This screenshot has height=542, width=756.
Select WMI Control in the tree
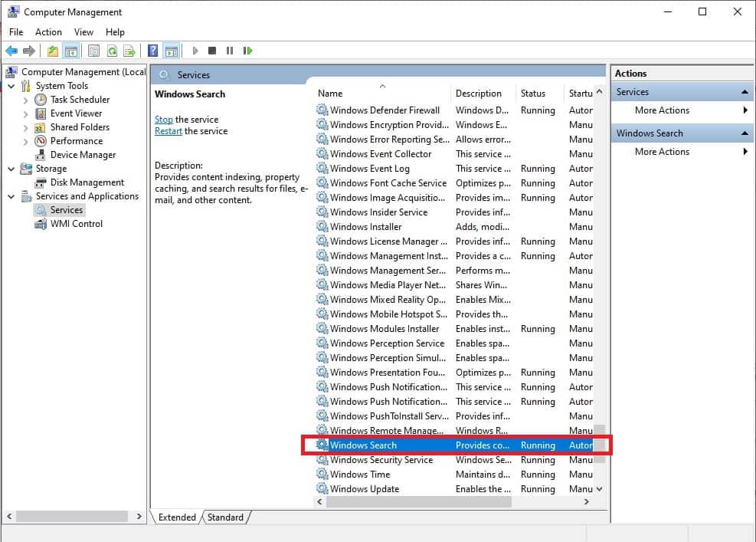pyautogui.click(x=77, y=224)
